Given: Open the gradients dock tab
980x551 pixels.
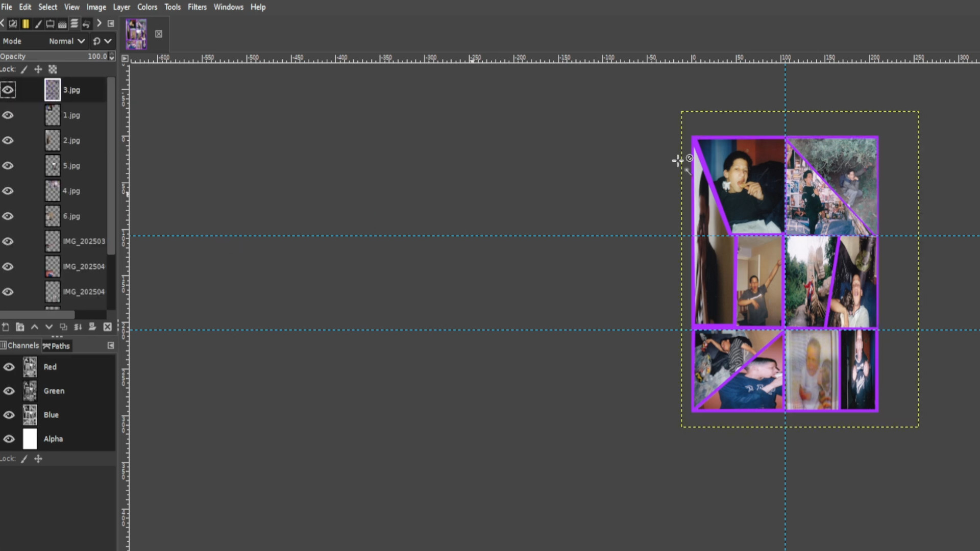Looking at the screenshot, I should [x=26, y=23].
